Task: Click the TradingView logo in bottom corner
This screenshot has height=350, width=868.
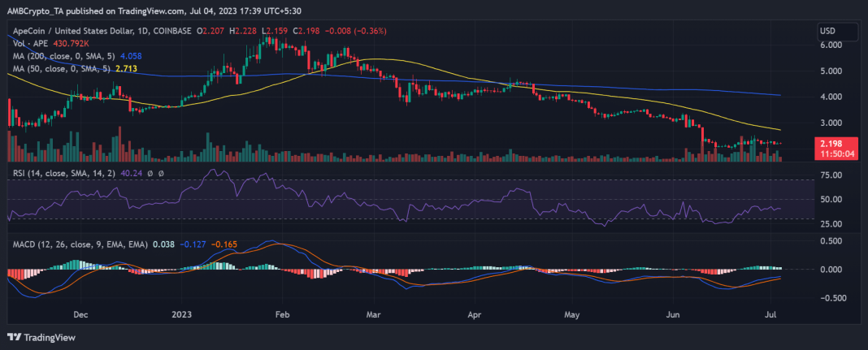Action: [39, 337]
